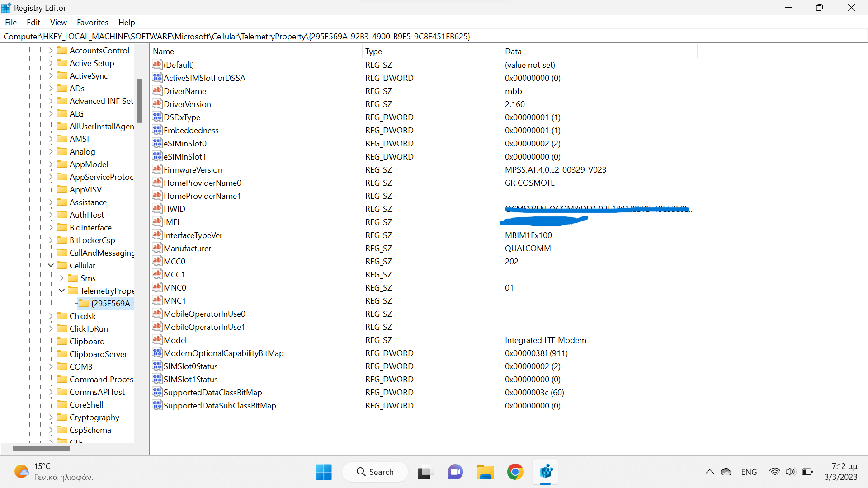The height and width of the screenshot is (488, 868).
Task: Expand the ClickToRun tree node
Action: pos(51,328)
